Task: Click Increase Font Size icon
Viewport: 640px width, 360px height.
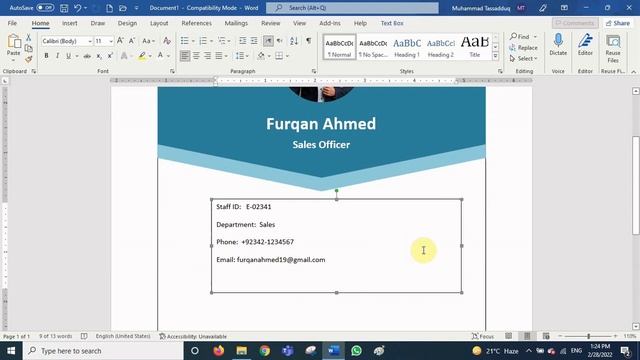Action: 120,41
